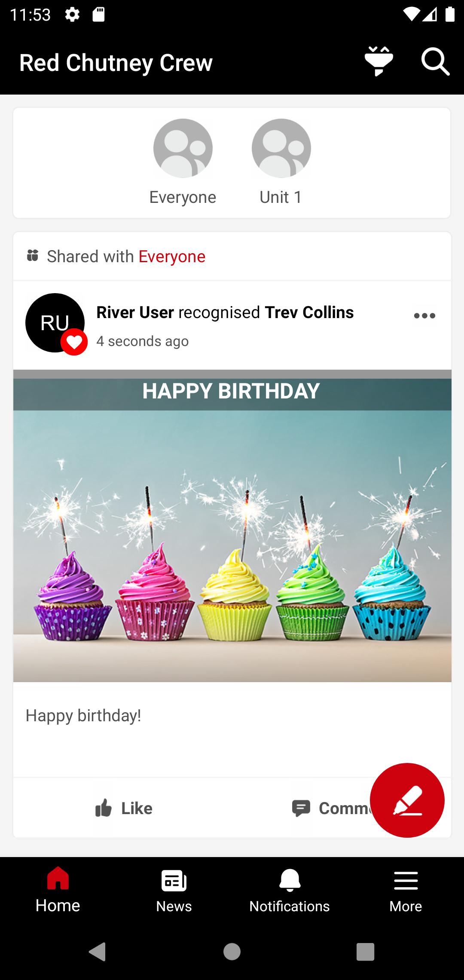Image resolution: width=464 pixels, height=980 pixels.
Task: Like the Happy birthday post
Action: pos(124,808)
